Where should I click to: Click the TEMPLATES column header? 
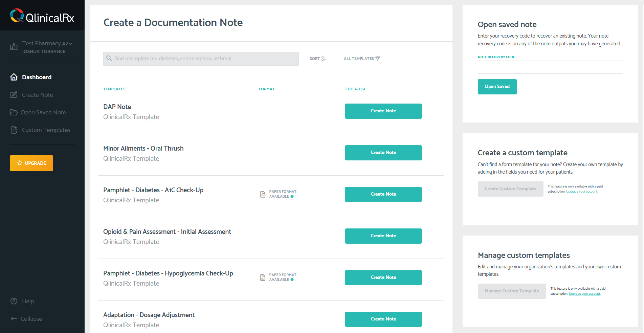click(x=114, y=89)
